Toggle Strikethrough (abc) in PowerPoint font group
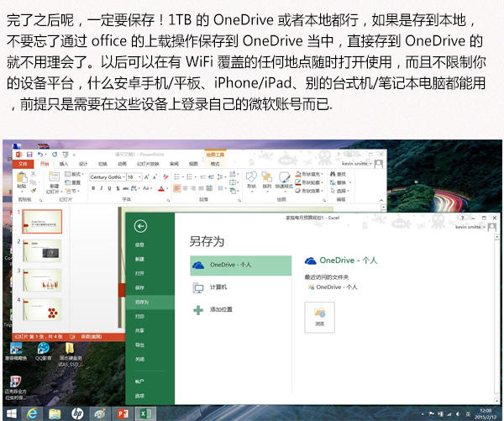Image resolution: width=504 pixels, height=421 pixels. coord(126,188)
